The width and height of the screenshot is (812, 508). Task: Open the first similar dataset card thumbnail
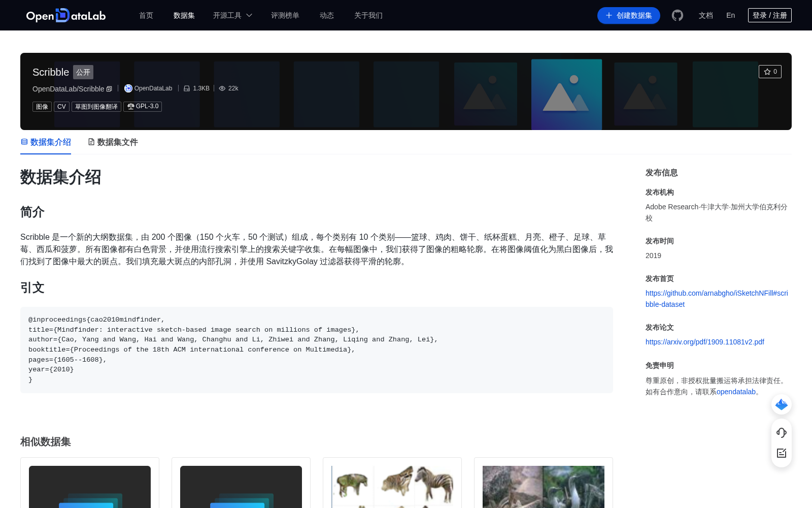pyautogui.click(x=90, y=487)
